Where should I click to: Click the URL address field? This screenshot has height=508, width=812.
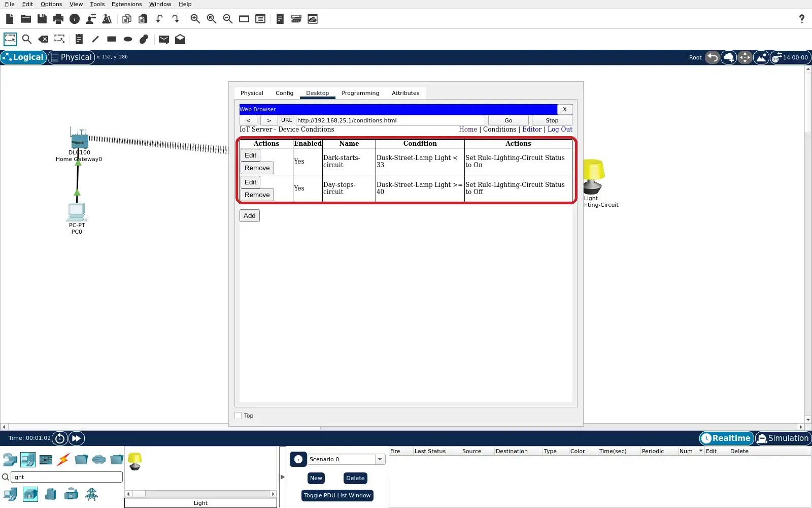[x=390, y=120]
